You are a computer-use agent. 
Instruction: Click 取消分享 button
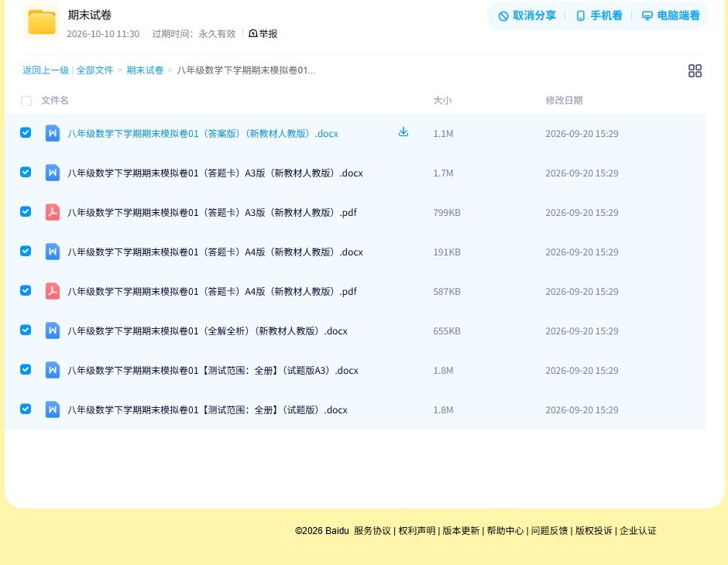pyautogui.click(x=527, y=15)
